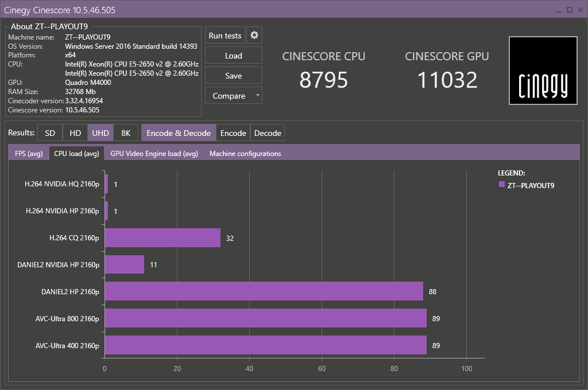Click the Cinescore version 10.5.46.505 value
Screen dimensions: 588x390
[82, 110]
